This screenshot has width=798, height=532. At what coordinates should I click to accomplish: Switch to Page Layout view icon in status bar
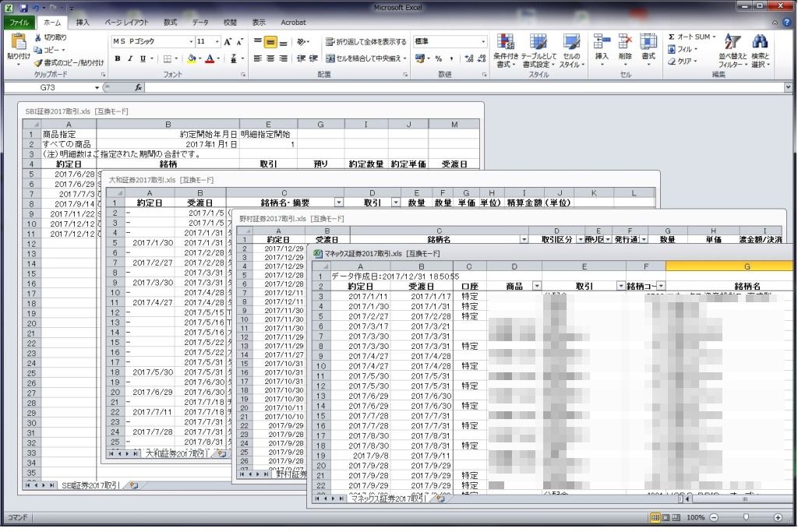tap(666, 517)
